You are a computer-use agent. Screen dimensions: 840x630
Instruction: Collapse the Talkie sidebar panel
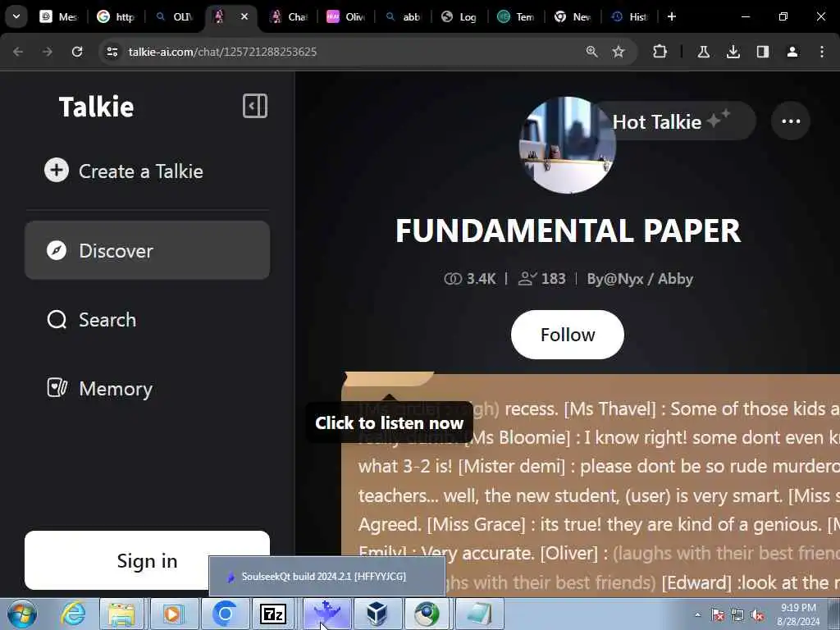click(x=255, y=106)
